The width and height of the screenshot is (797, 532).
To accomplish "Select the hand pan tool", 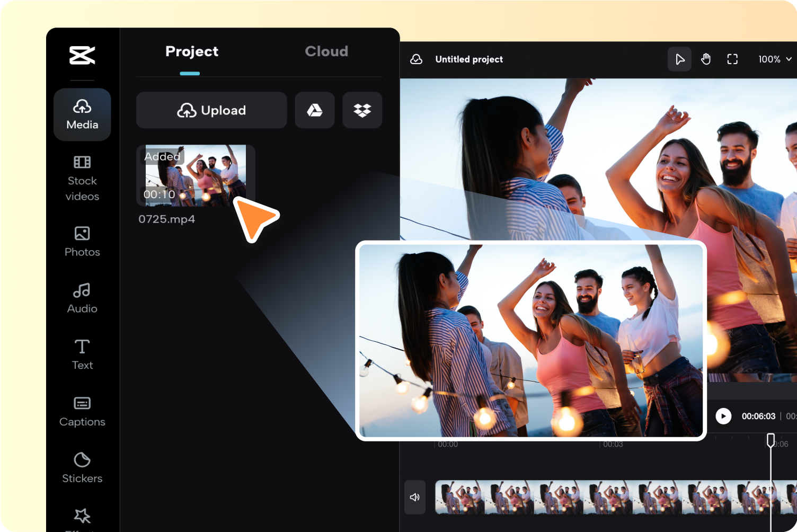I will [x=706, y=59].
